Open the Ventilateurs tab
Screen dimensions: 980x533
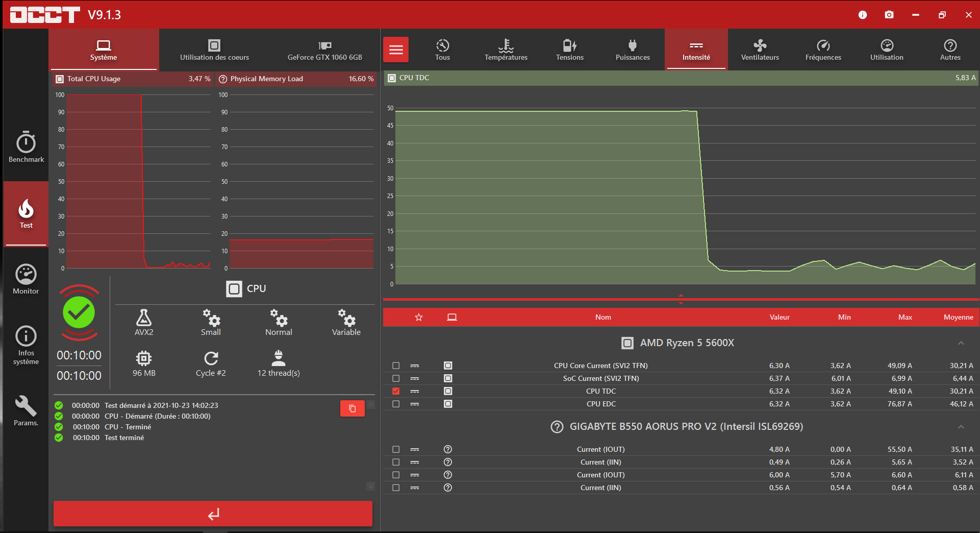coord(760,50)
